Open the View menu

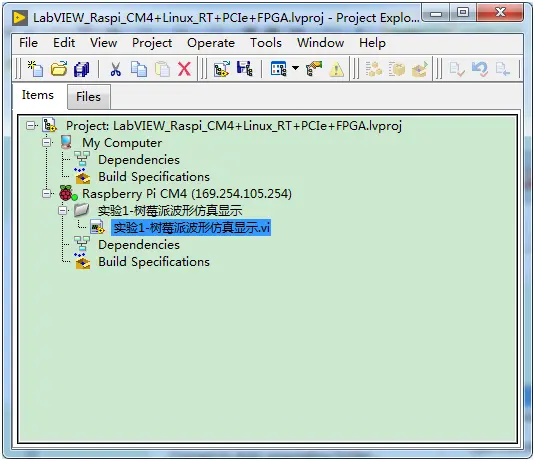[x=103, y=43]
